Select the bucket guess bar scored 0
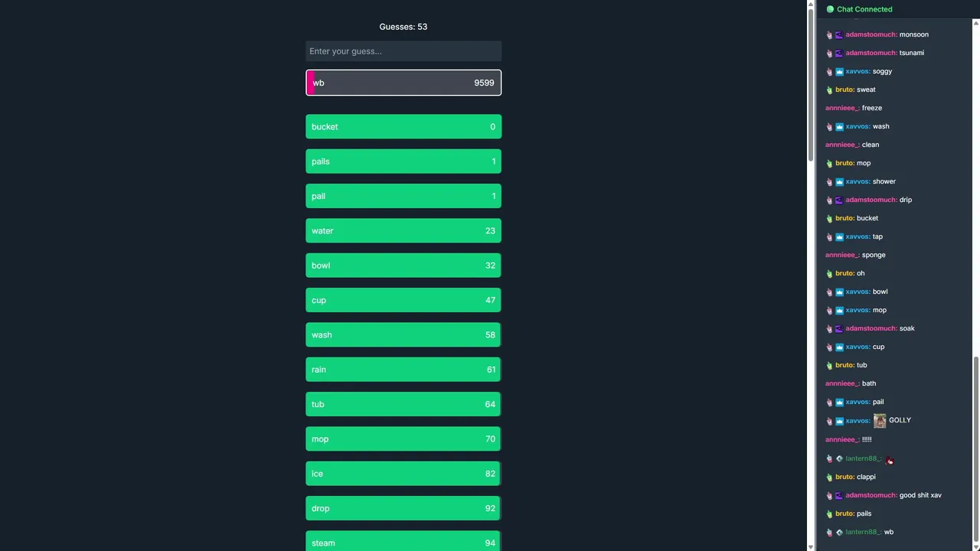980x551 pixels. click(403, 127)
